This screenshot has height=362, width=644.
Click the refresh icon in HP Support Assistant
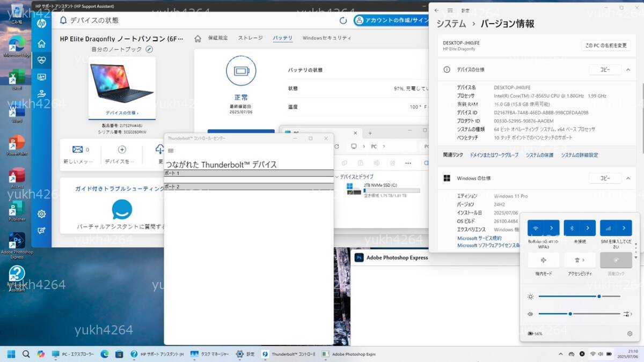(343, 20)
